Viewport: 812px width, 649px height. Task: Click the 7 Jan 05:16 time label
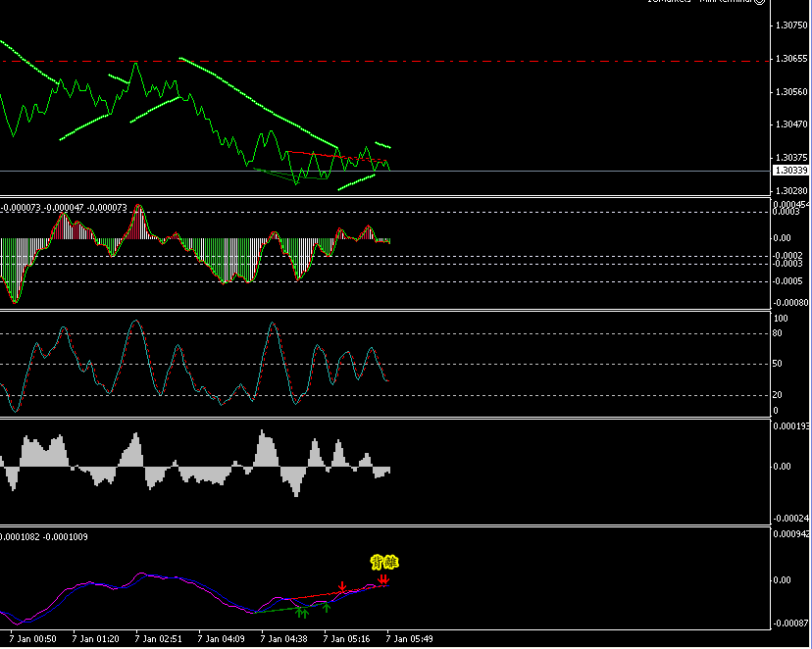tap(347, 639)
